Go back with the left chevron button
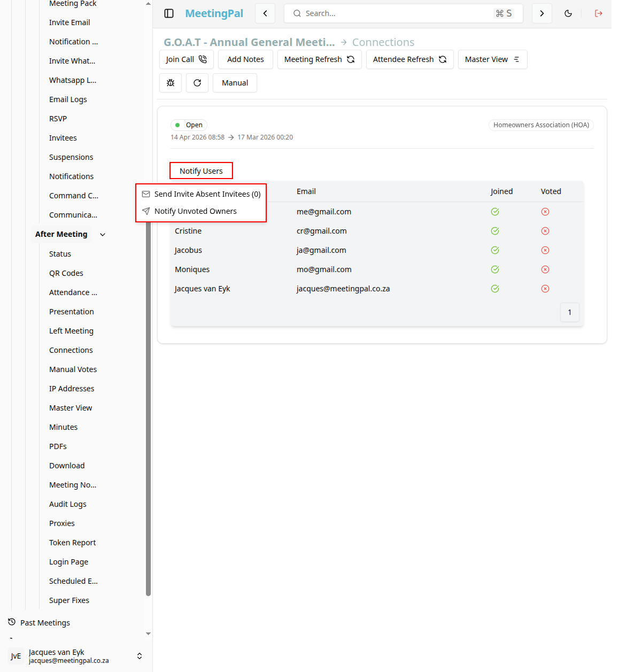This screenshot has height=672, width=619. pos(265,13)
